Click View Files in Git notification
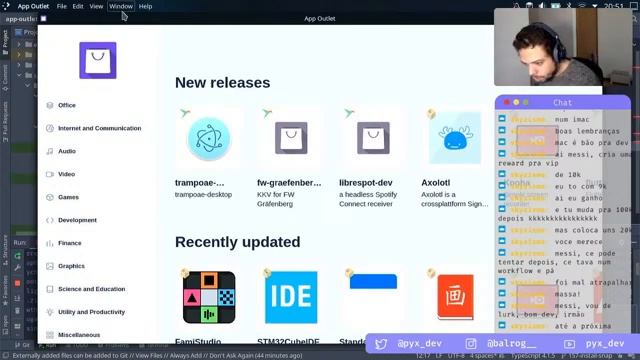 pos(150,356)
